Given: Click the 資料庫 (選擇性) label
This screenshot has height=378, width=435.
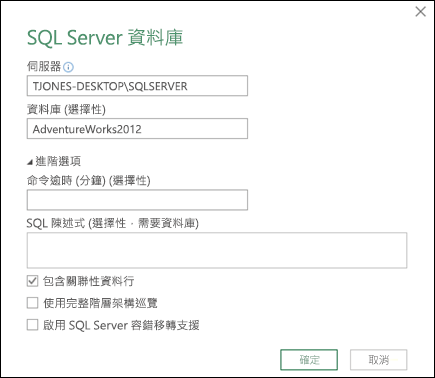Looking at the screenshot, I should pos(66,109).
